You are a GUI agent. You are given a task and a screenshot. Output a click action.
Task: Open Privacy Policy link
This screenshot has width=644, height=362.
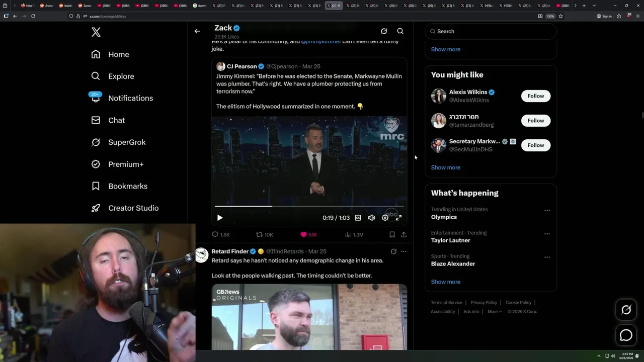(x=484, y=303)
